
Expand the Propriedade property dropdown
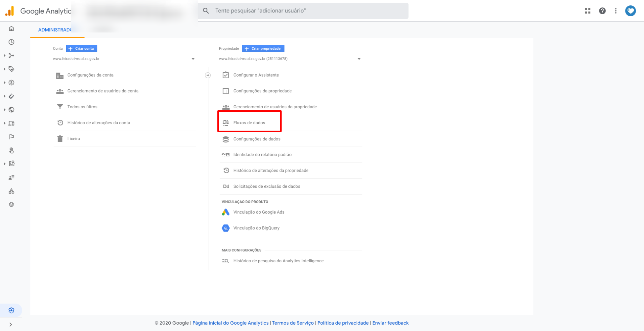pos(359,59)
